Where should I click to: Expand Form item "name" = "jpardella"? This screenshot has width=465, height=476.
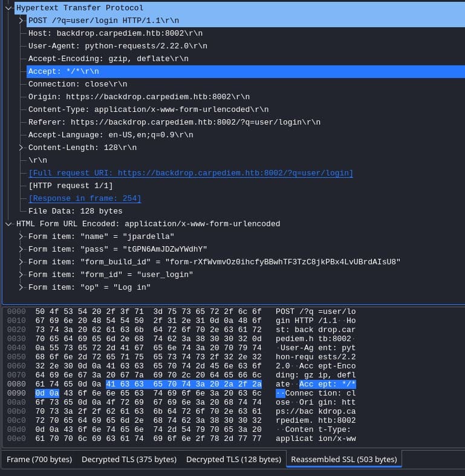21,236
